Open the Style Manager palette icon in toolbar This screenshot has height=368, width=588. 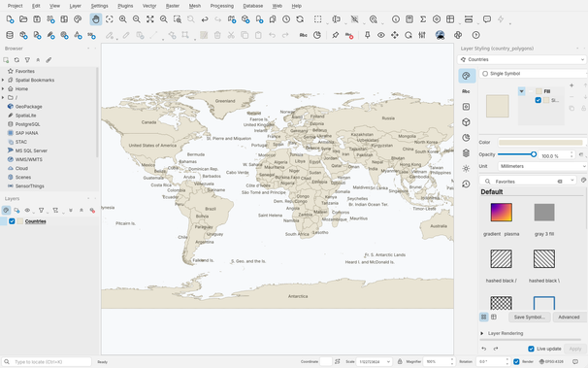78,19
